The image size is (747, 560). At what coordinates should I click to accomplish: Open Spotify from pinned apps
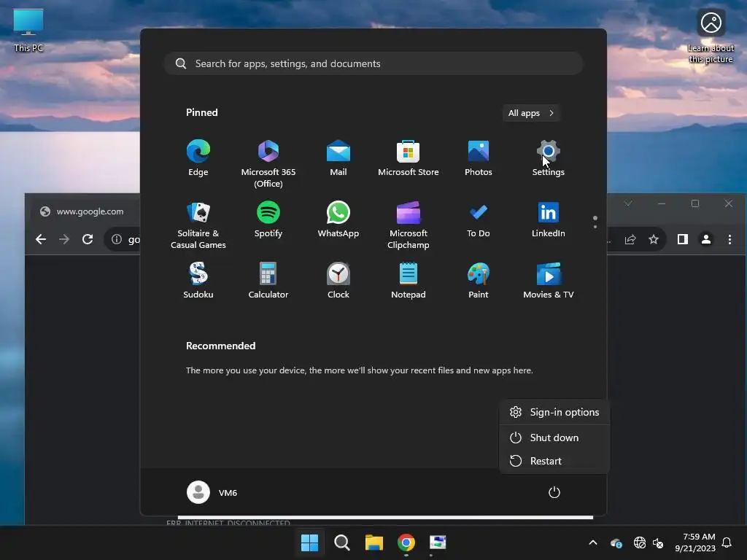click(x=268, y=219)
